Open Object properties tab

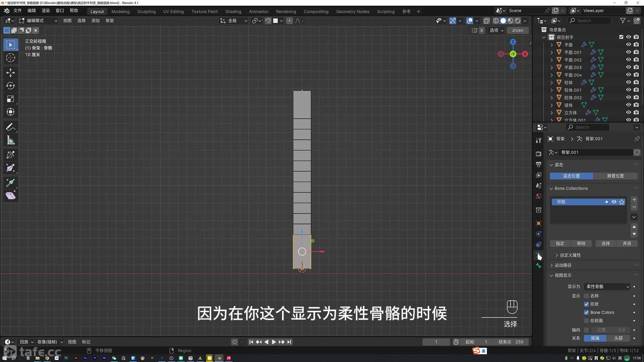[538, 223]
